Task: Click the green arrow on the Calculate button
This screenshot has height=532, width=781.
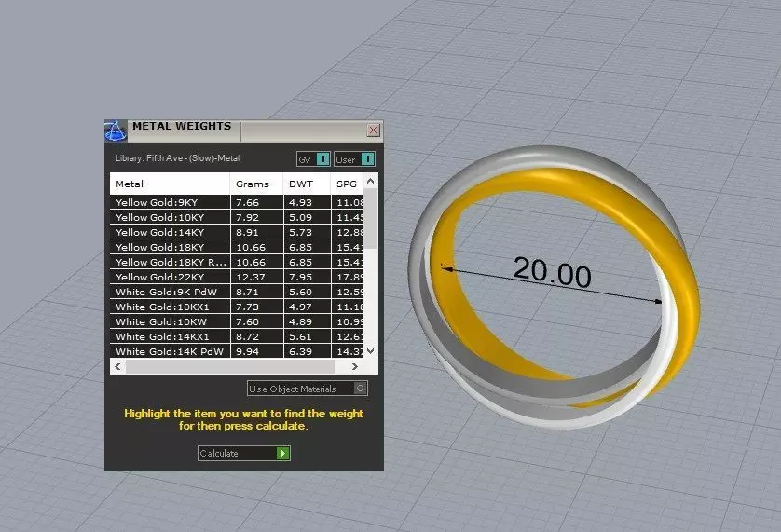Action: pyautogui.click(x=283, y=454)
